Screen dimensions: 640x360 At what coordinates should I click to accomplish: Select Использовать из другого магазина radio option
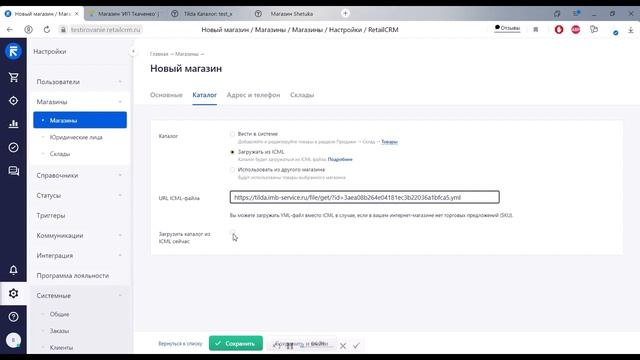232,169
